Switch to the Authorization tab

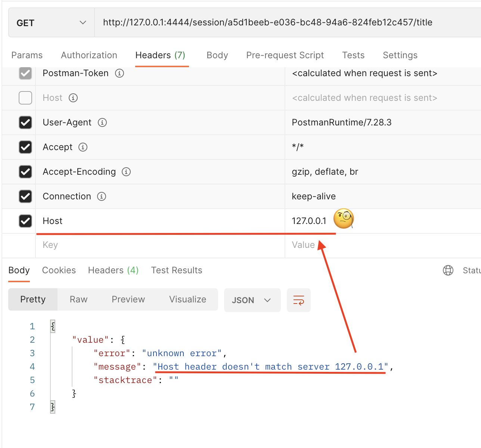pyautogui.click(x=89, y=55)
